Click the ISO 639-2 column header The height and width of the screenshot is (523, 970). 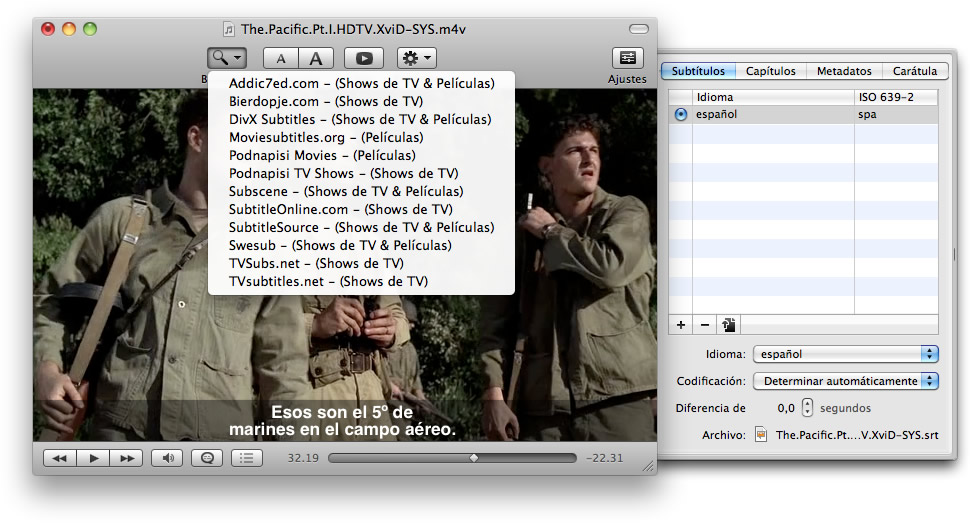point(896,97)
